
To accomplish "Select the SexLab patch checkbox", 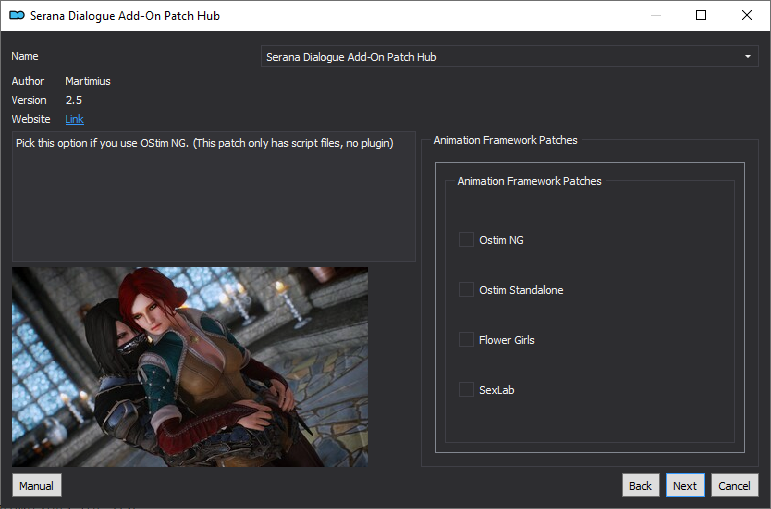I will tap(466, 389).
